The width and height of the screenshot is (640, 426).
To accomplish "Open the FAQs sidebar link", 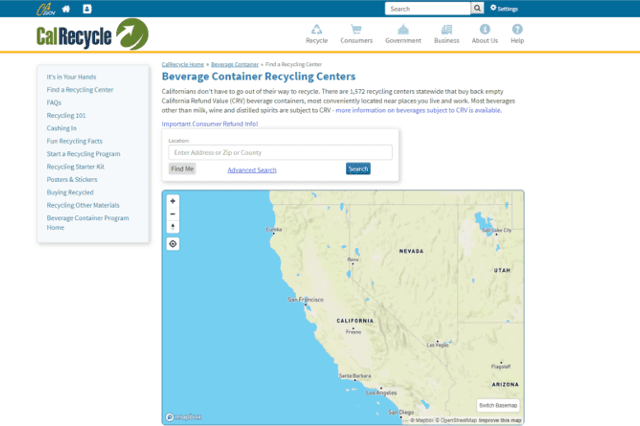I will tap(54, 102).
